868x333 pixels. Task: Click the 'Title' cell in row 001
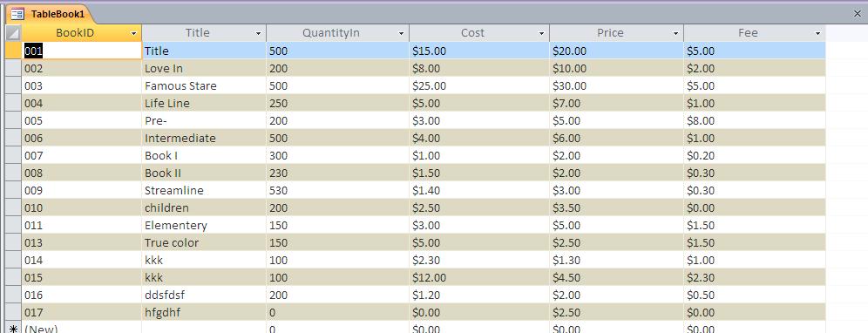(x=204, y=51)
